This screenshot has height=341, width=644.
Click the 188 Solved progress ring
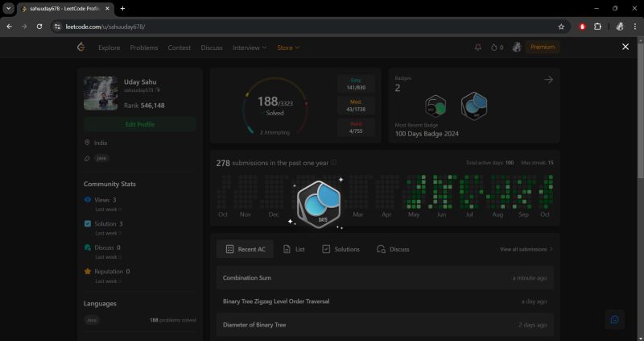tap(275, 106)
